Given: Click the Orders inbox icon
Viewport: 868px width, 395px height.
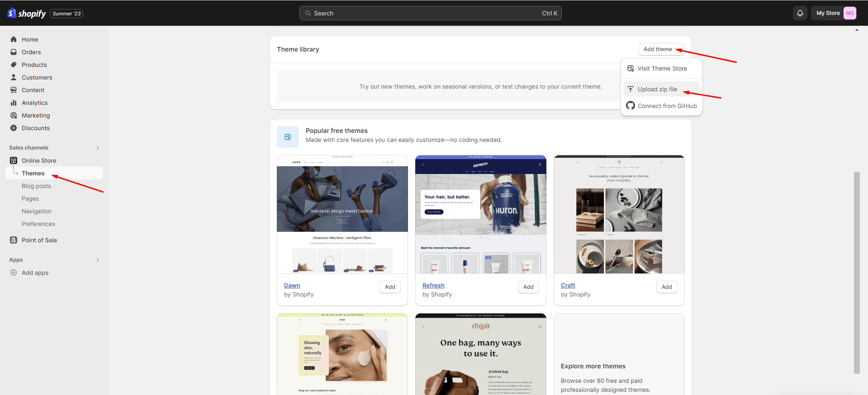Looking at the screenshot, I should (x=14, y=52).
